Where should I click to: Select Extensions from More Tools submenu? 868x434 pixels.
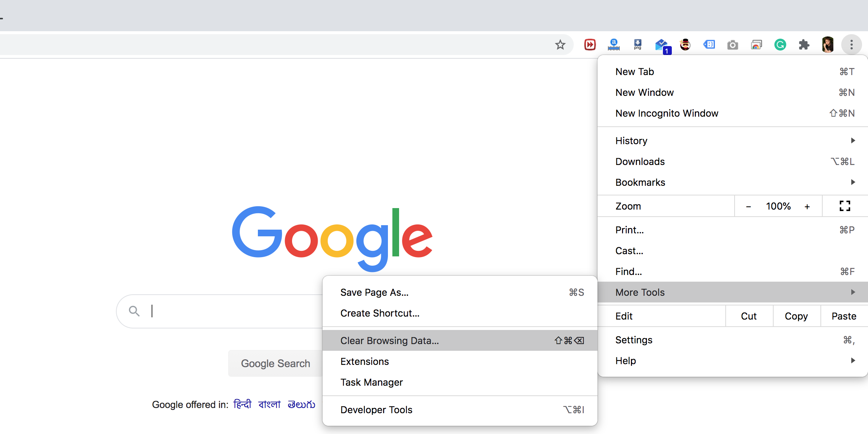(365, 362)
